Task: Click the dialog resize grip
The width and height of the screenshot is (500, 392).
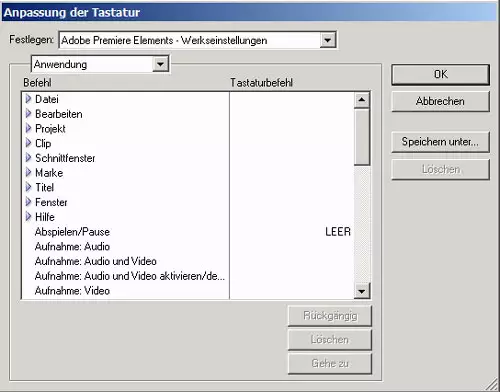Action: pos(491,384)
